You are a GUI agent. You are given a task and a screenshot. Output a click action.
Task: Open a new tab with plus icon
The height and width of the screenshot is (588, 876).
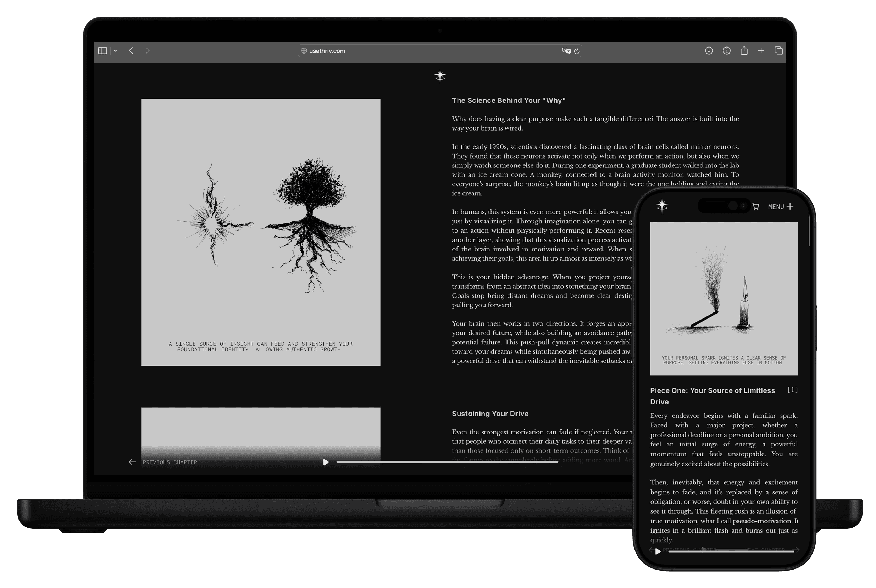(x=761, y=51)
